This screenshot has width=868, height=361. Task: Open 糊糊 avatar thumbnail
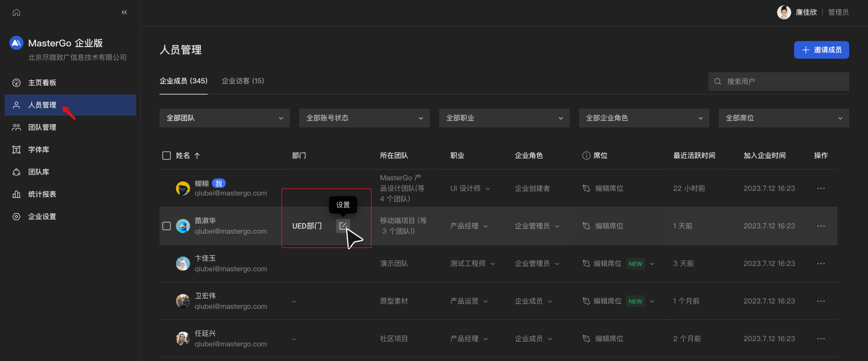point(183,188)
